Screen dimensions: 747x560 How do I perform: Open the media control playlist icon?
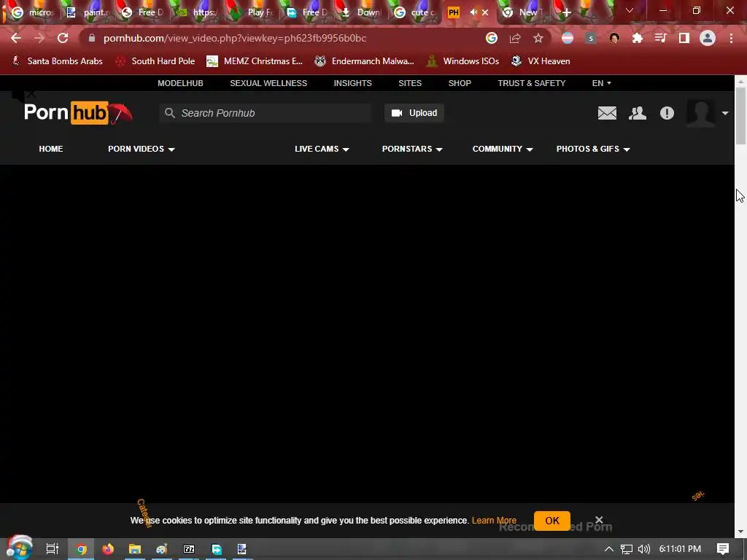point(661,38)
